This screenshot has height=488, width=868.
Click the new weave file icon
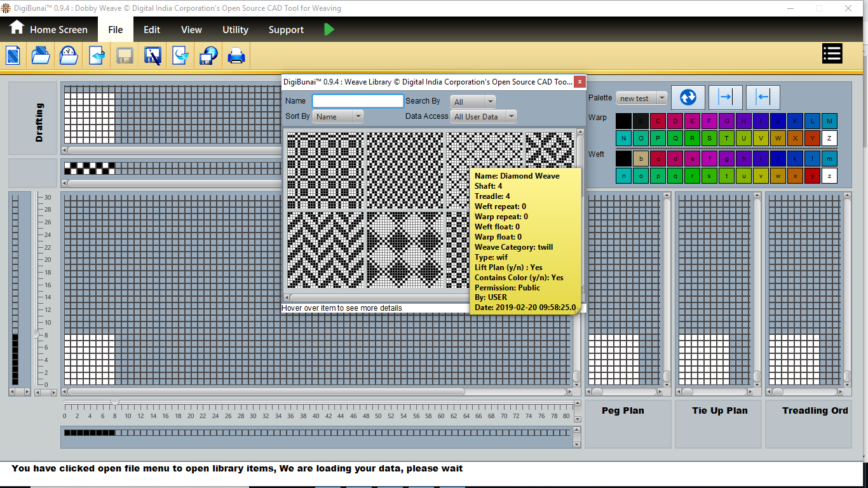(x=13, y=55)
